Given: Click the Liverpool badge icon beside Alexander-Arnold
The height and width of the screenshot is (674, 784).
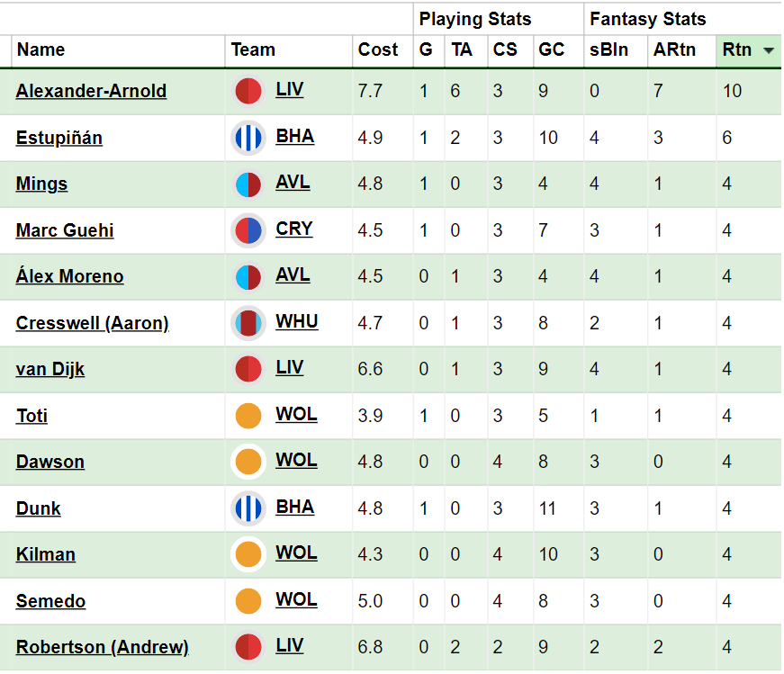Looking at the screenshot, I should (248, 92).
